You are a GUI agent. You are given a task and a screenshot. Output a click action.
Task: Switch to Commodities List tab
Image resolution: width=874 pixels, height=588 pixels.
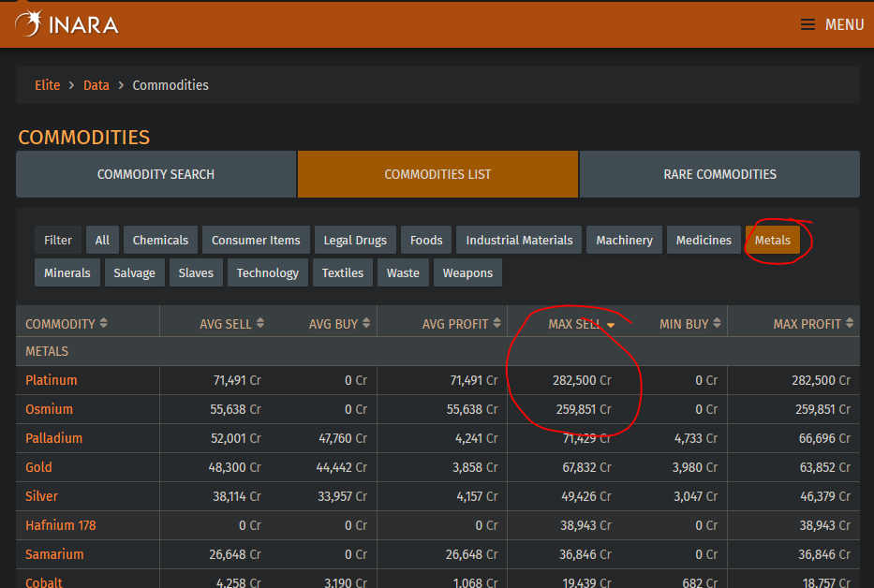pyautogui.click(x=438, y=174)
